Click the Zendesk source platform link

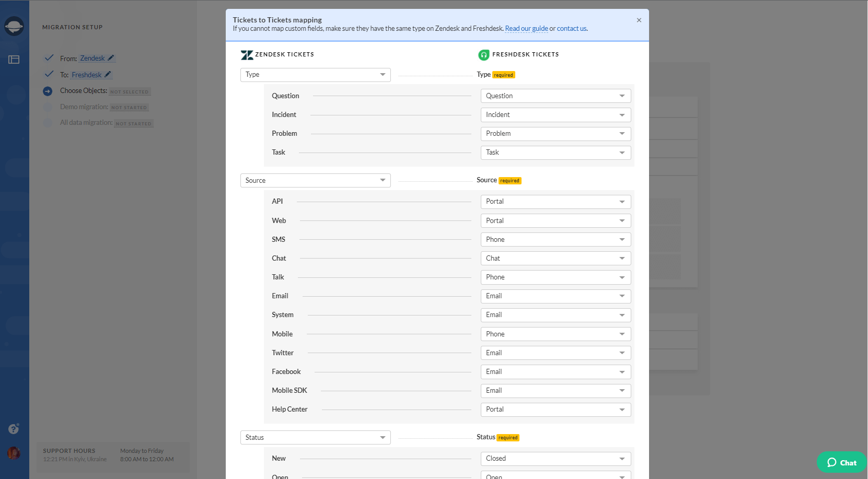click(x=92, y=59)
